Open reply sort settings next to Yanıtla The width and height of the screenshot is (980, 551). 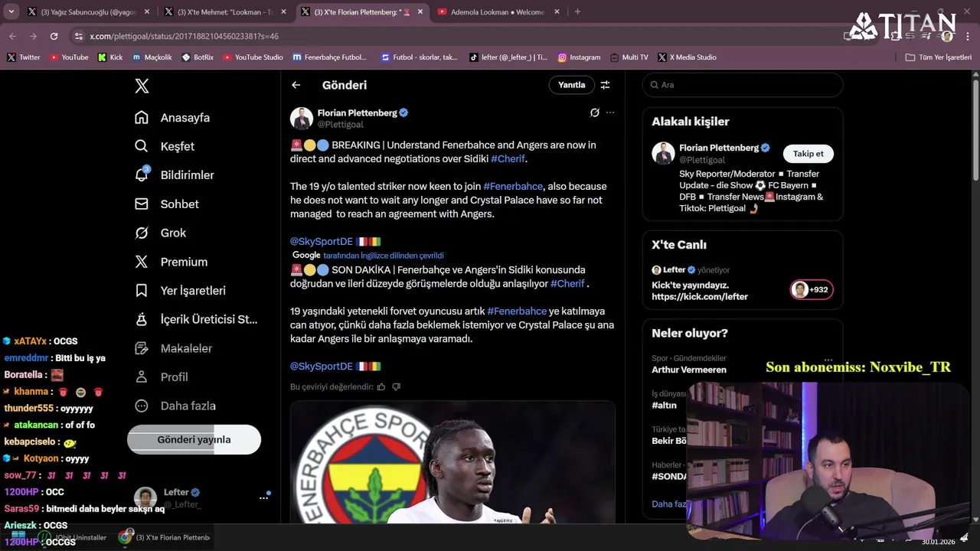click(x=605, y=85)
